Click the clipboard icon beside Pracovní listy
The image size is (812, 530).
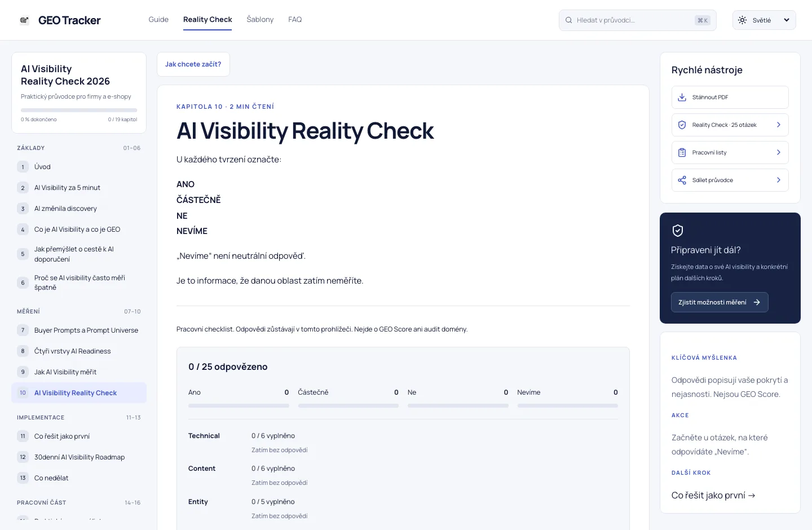coord(682,152)
